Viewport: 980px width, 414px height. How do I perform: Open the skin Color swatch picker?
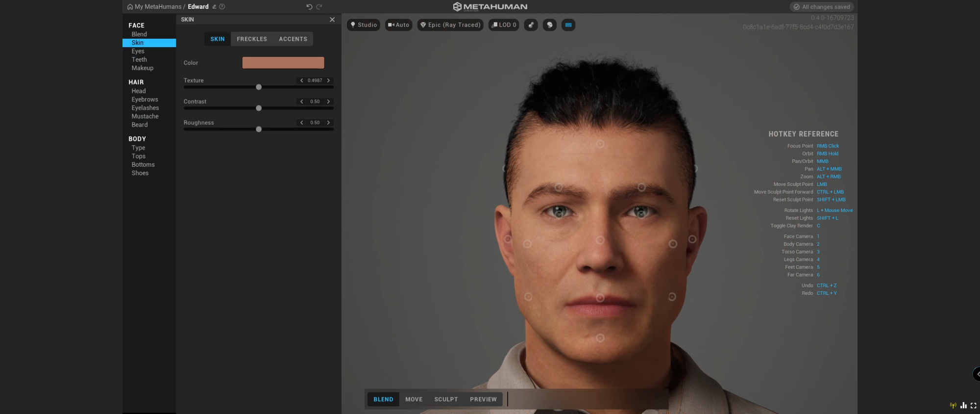(283, 63)
